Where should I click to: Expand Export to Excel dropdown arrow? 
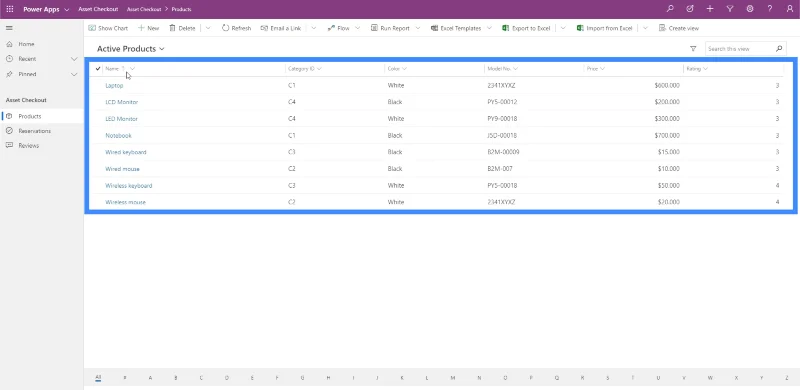563,28
